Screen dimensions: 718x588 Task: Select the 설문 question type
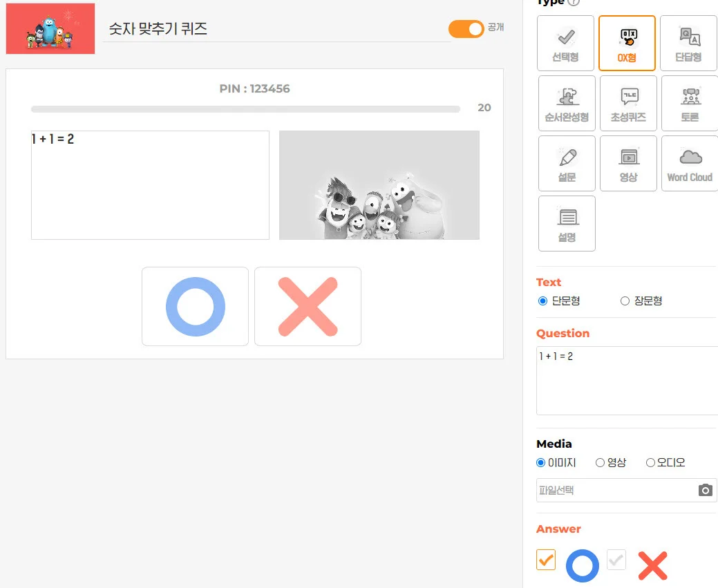567,164
